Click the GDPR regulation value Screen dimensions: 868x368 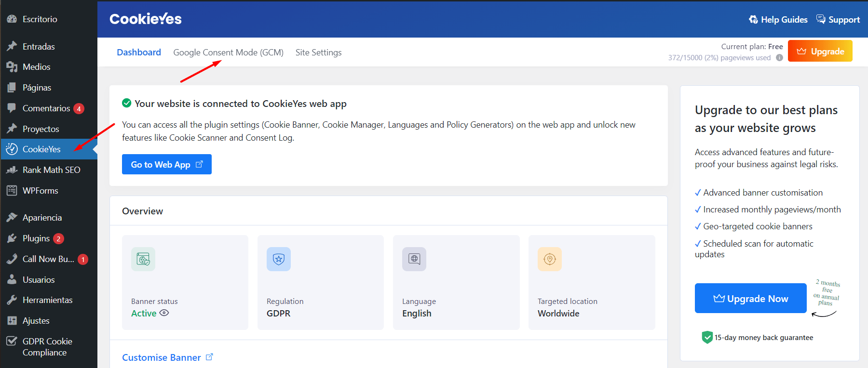279,313
